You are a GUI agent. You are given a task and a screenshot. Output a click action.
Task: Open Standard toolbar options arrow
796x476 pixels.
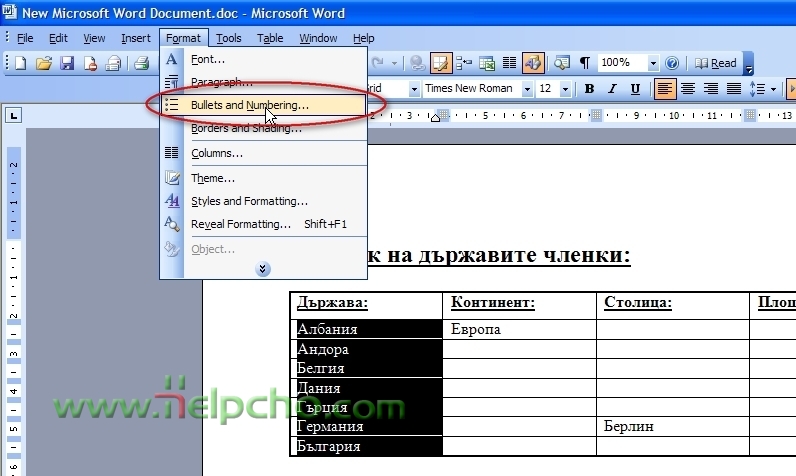(748, 64)
